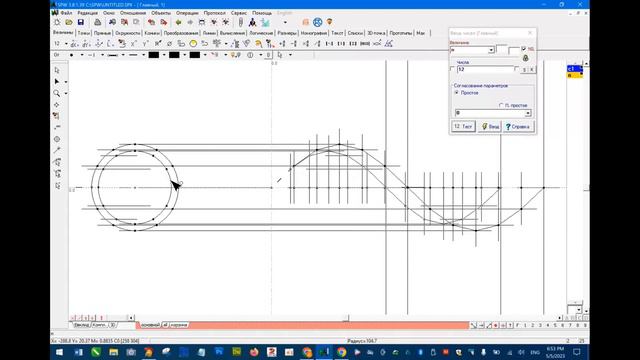Select the magnifier zoom tool in the left toolbar
The image size is (640, 360).
click(57, 93)
